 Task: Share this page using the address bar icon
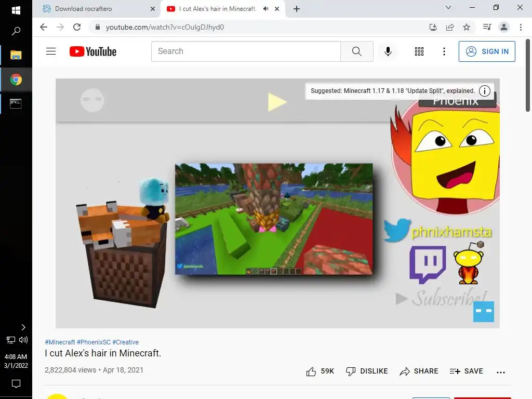click(x=450, y=27)
